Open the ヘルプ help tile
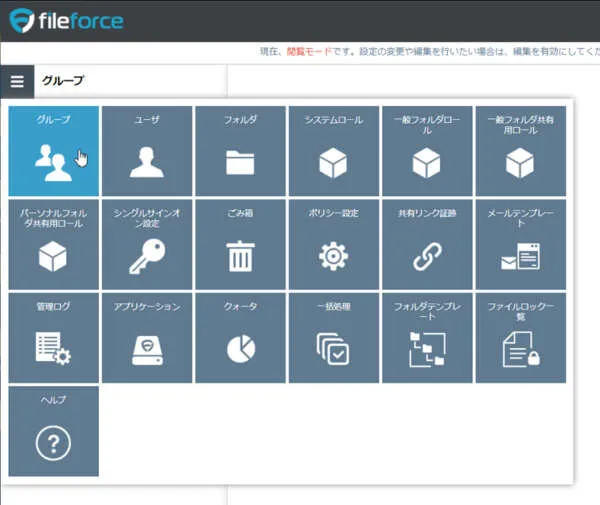The height and width of the screenshot is (505, 600). [53, 431]
